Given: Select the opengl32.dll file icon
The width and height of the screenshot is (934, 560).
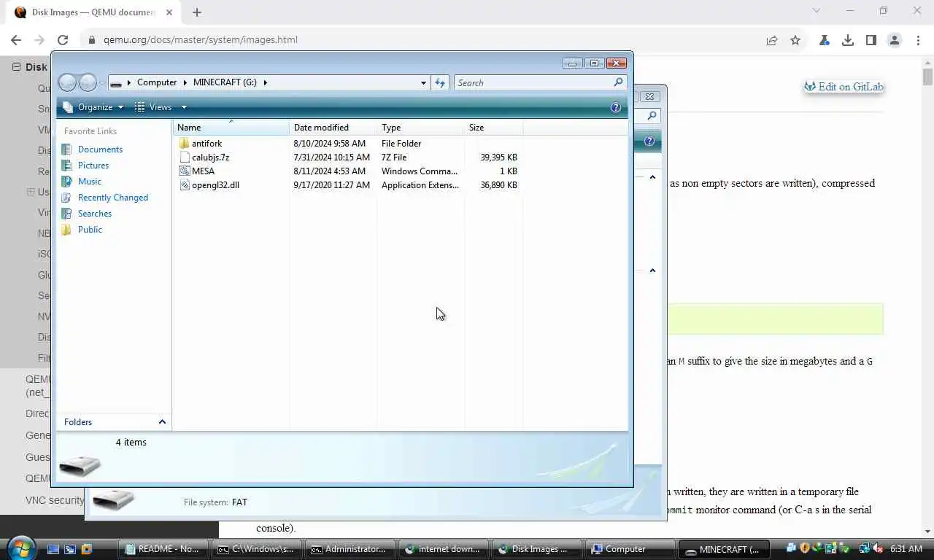Looking at the screenshot, I should click(184, 185).
